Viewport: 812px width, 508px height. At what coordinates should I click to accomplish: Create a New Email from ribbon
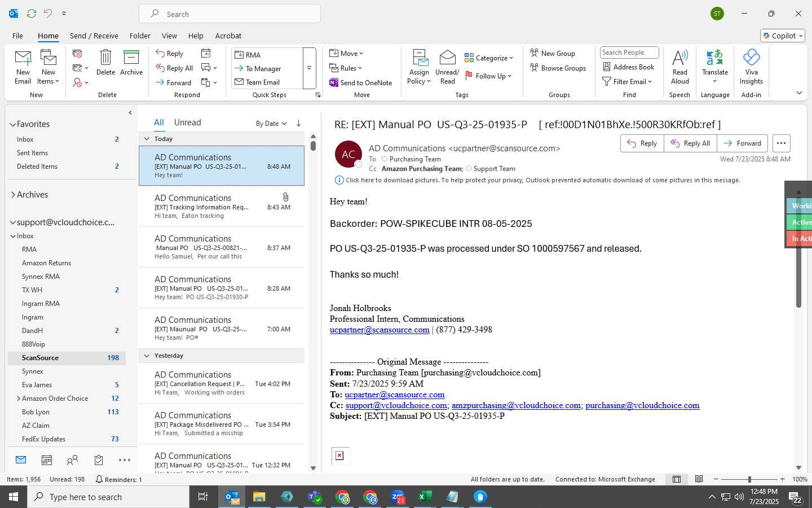23,67
